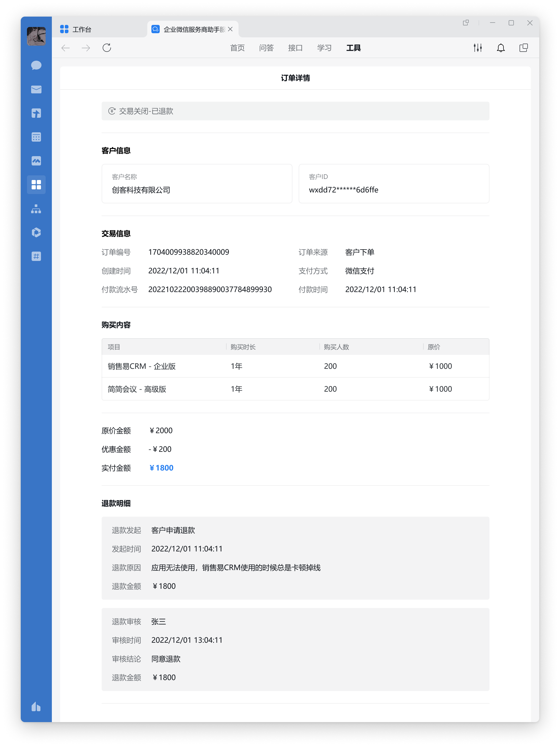
Task: Open the 学习 menu item
Action: (x=324, y=48)
